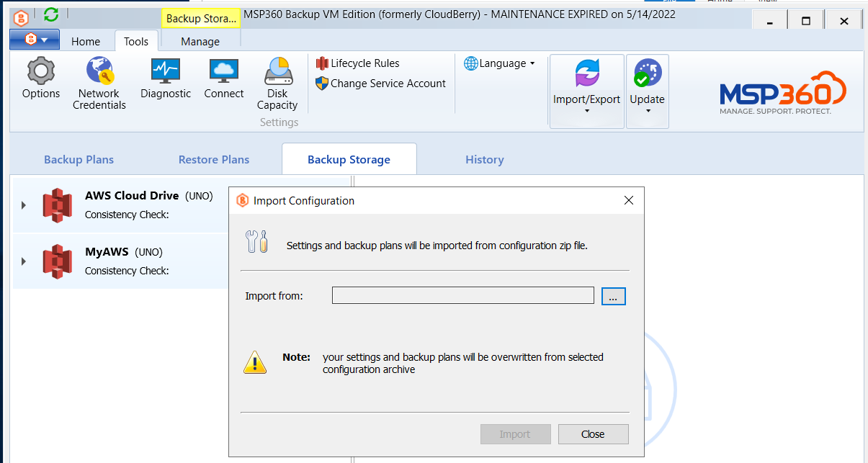Click the MyAWS S3 storage icon
This screenshot has width=868, height=463.
[x=57, y=261]
